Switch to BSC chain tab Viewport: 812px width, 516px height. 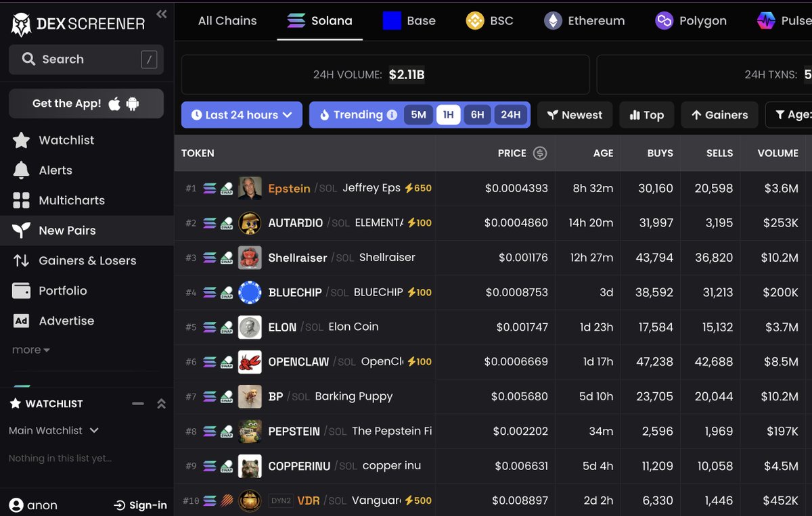pos(490,21)
